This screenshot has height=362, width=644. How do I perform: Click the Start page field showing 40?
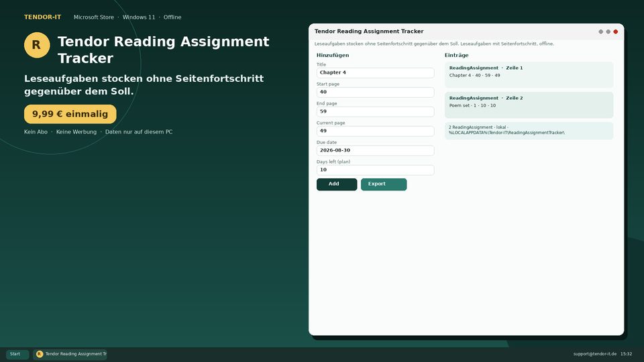[x=375, y=92]
